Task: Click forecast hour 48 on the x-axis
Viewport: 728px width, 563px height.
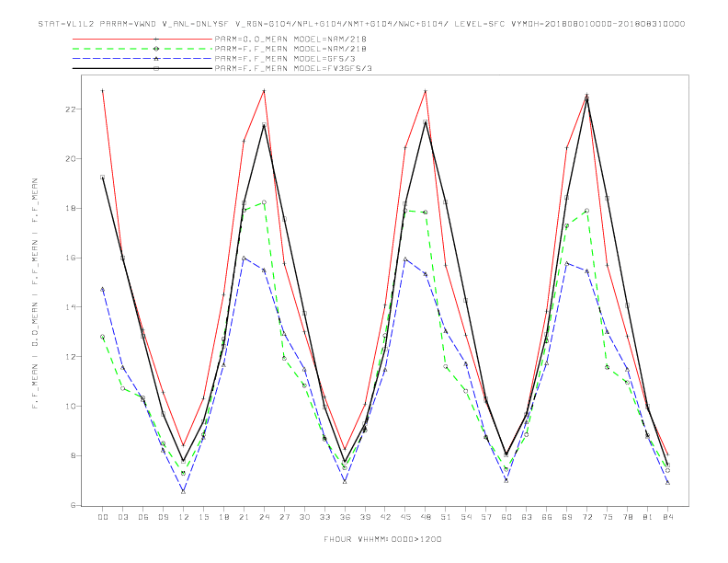Action: tap(426, 517)
